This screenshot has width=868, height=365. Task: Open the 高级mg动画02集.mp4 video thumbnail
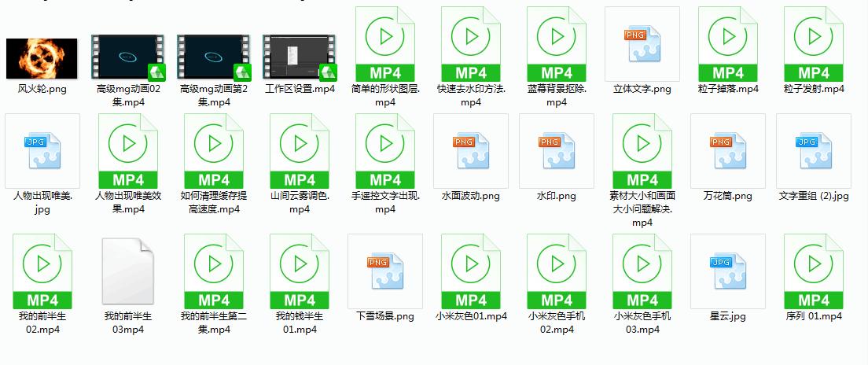pos(128,57)
